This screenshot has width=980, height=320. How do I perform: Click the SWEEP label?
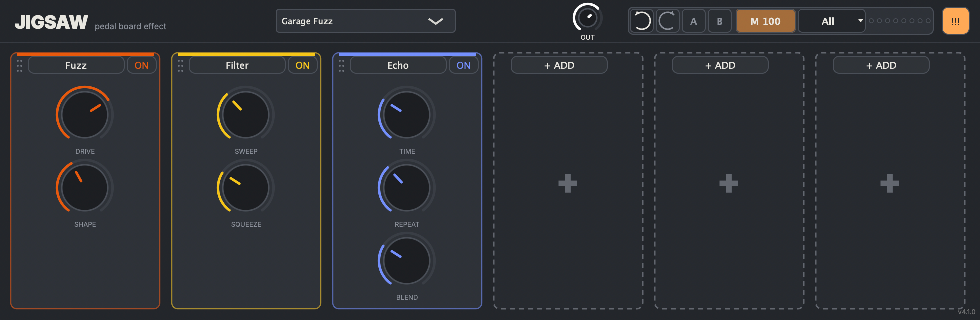pos(246,151)
